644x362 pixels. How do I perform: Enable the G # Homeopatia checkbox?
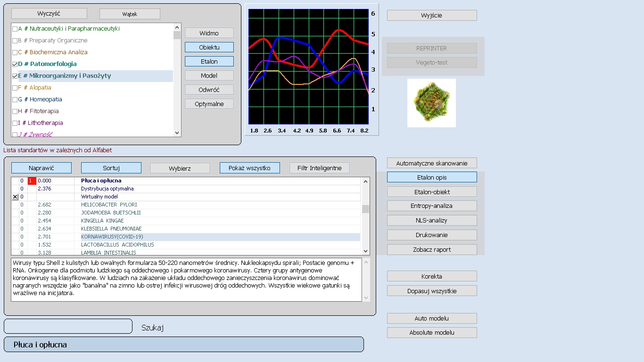point(15,99)
